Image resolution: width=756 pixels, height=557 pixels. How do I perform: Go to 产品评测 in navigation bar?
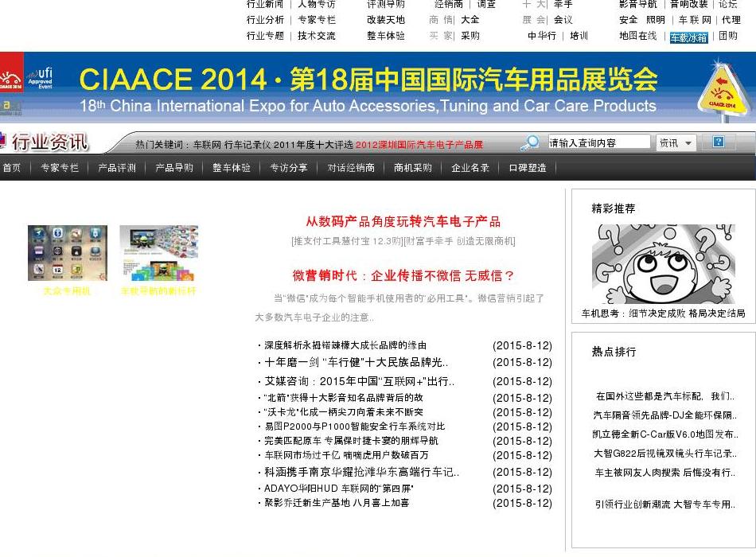pyautogui.click(x=117, y=168)
